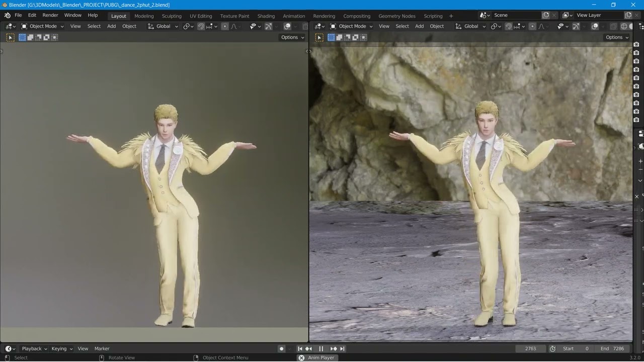The width and height of the screenshot is (644, 362).
Task: Open the File menu
Action: point(18,16)
